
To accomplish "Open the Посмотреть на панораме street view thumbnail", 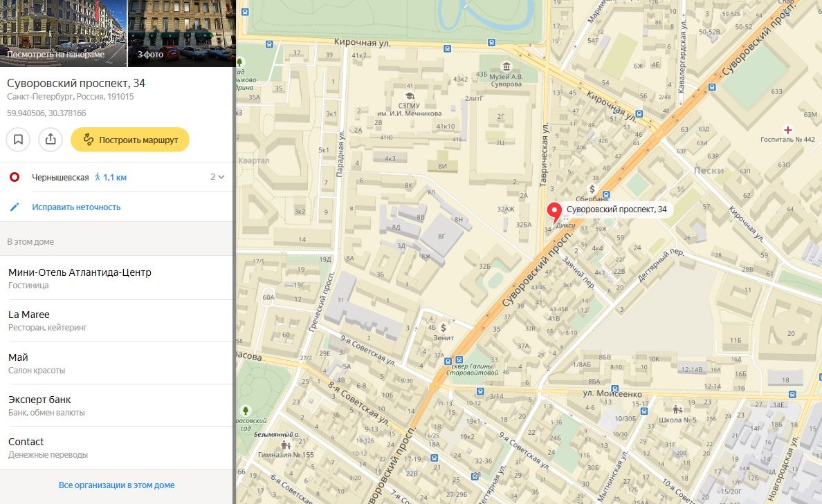I will click(x=63, y=33).
